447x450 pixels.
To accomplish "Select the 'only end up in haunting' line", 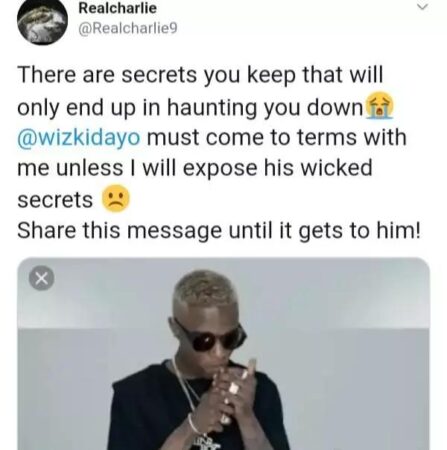I will point(191,108).
